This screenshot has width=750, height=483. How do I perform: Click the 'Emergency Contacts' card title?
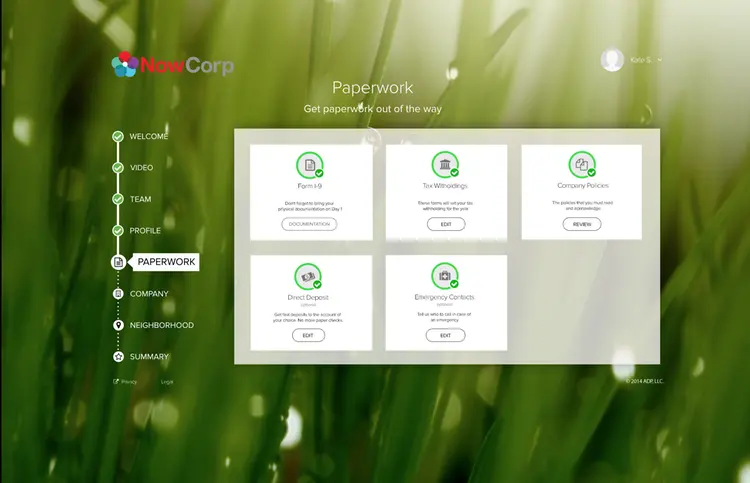[x=444, y=297]
